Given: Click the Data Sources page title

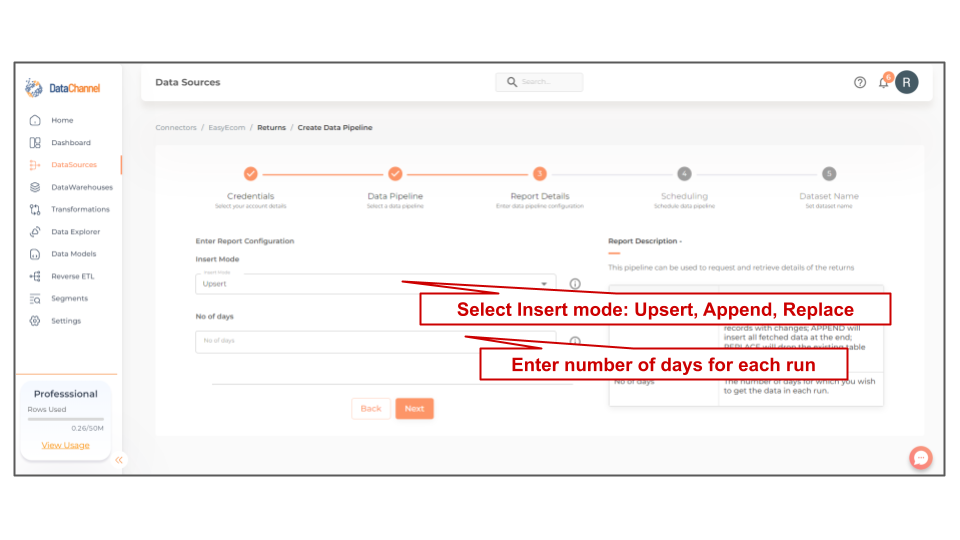Looking at the screenshot, I should [x=187, y=82].
